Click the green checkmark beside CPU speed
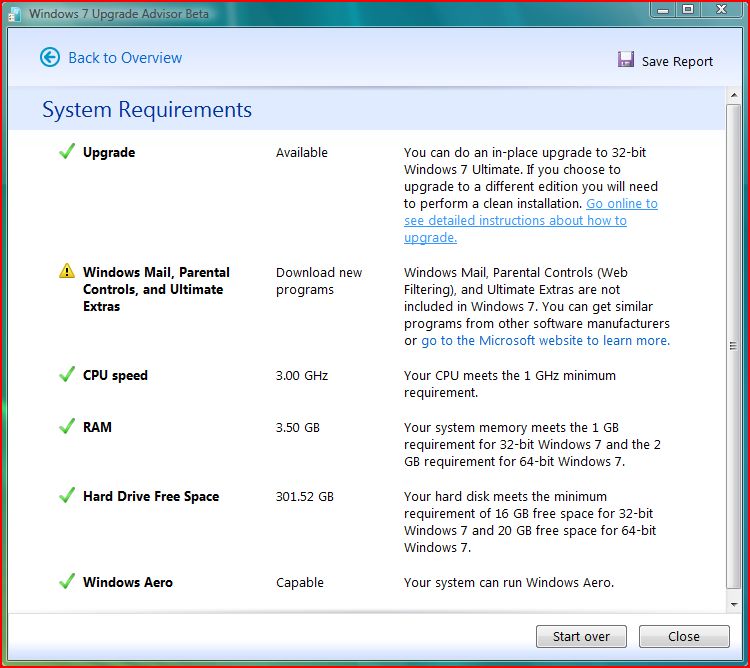This screenshot has height=668, width=750. (67, 374)
